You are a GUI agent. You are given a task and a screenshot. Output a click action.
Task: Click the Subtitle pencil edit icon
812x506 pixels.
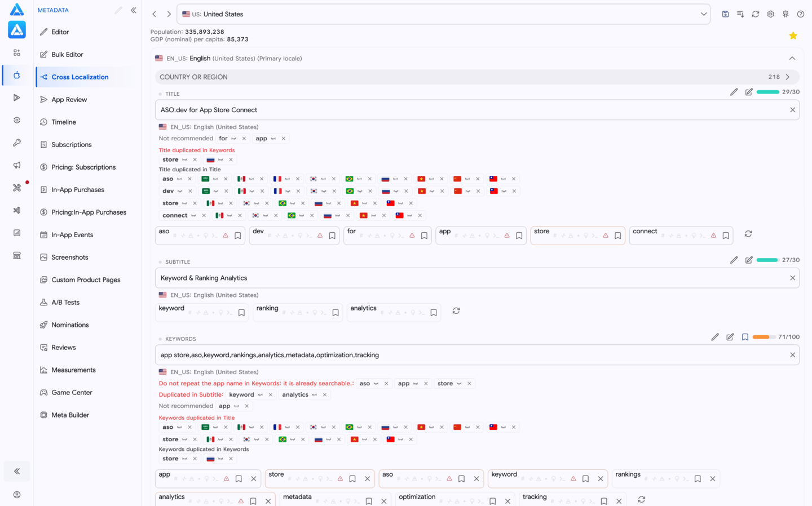(x=734, y=260)
